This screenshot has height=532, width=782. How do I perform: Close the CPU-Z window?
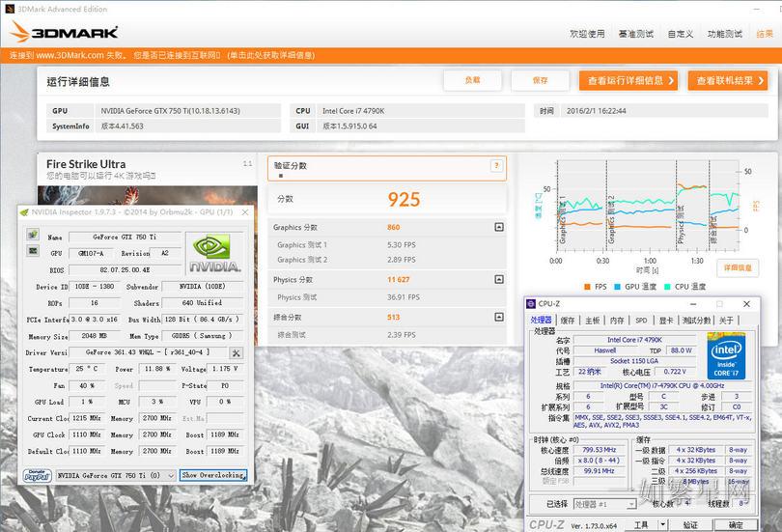click(746, 303)
